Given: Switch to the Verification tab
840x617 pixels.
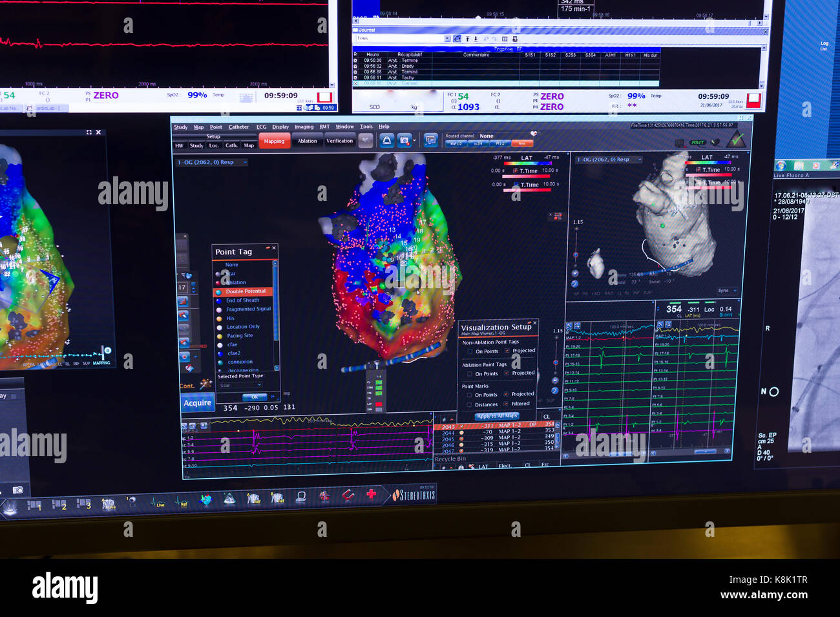Looking at the screenshot, I should (x=339, y=141).
